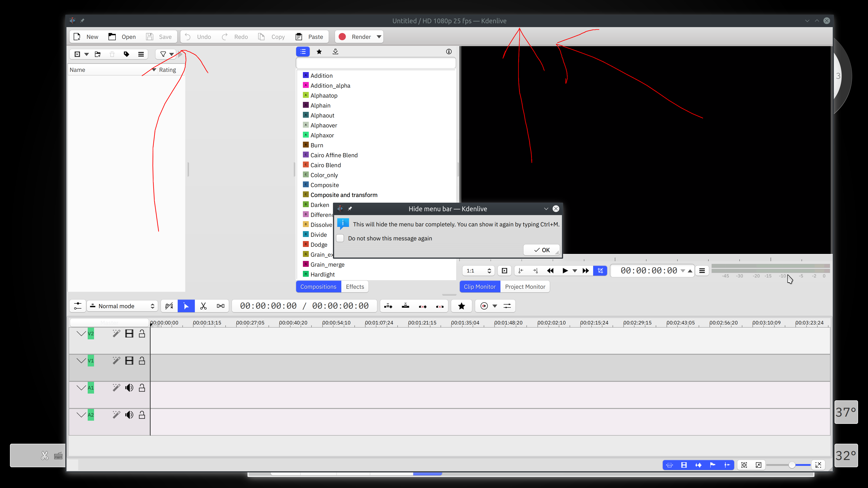
Task: Switch to the Compositions tab
Action: [x=318, y=287]
